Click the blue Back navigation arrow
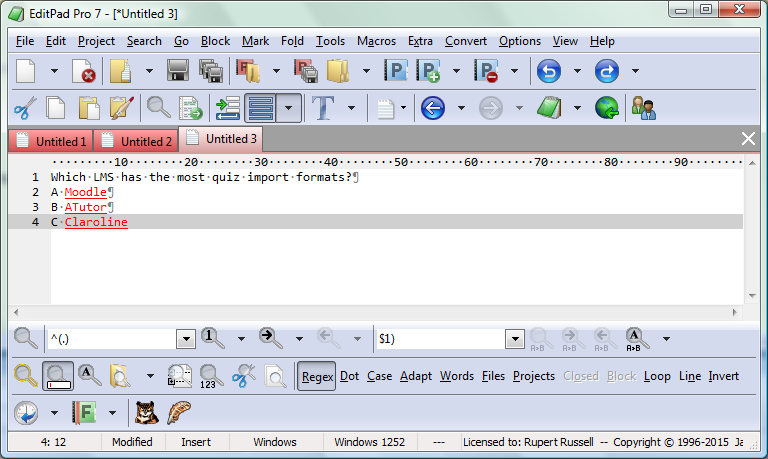 pos(433,108)
